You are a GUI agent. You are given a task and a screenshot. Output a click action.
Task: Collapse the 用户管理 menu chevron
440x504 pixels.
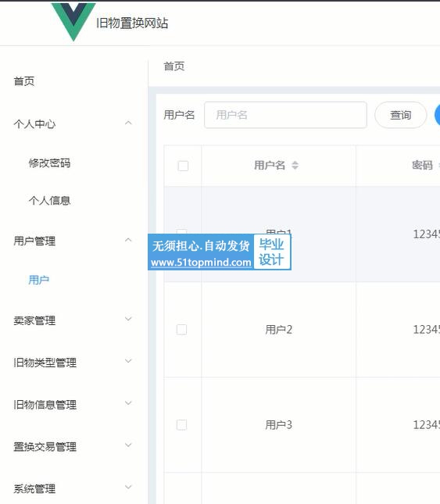(x=128, y=240)
